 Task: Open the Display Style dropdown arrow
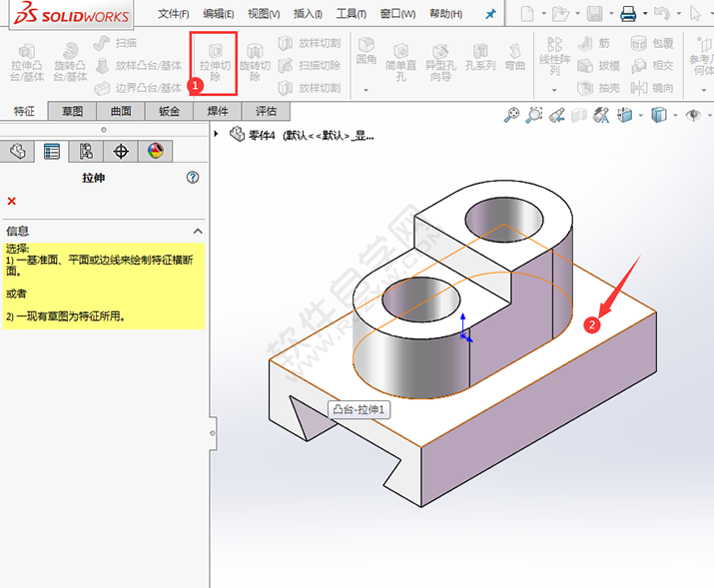tap(675, 115)
